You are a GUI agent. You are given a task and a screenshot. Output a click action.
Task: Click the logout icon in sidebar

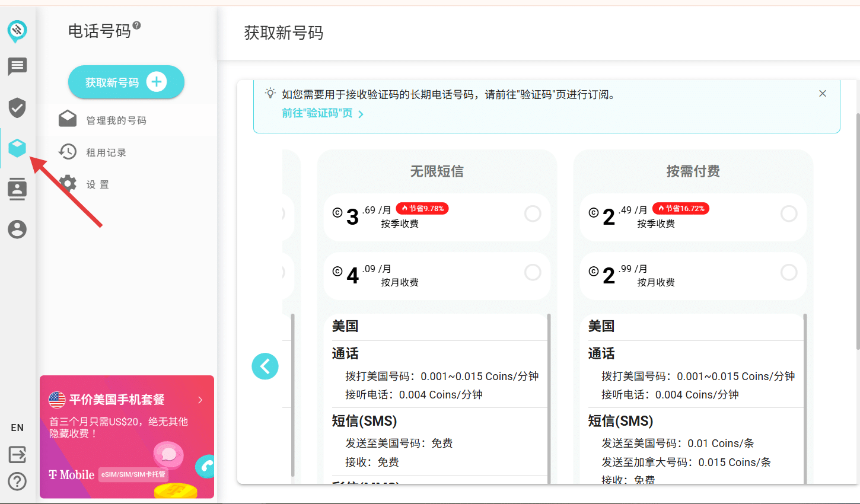[x=17, y=455]
